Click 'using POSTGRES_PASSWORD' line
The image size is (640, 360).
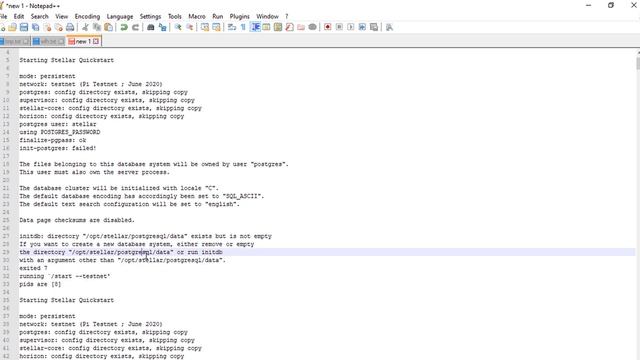60,132
